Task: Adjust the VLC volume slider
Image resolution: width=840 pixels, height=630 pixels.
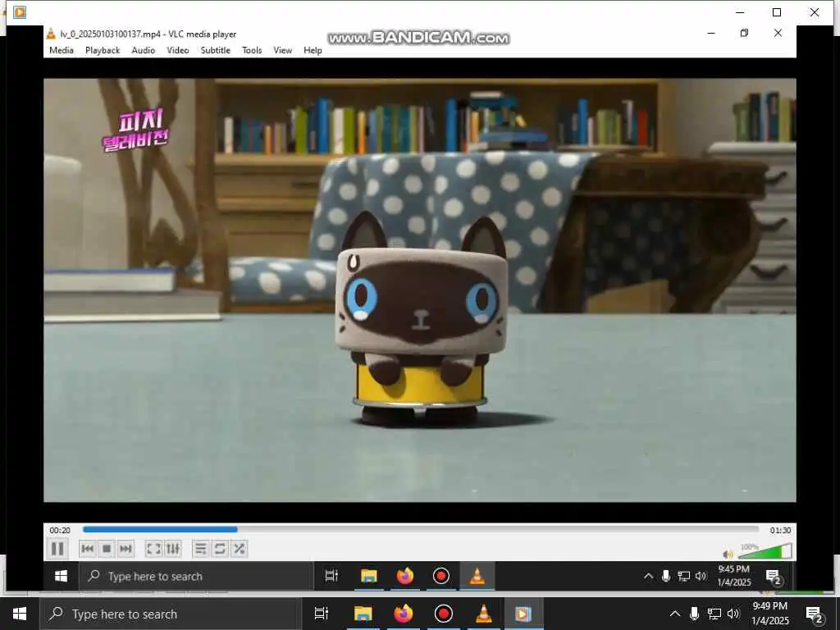Action: (765, 551)
